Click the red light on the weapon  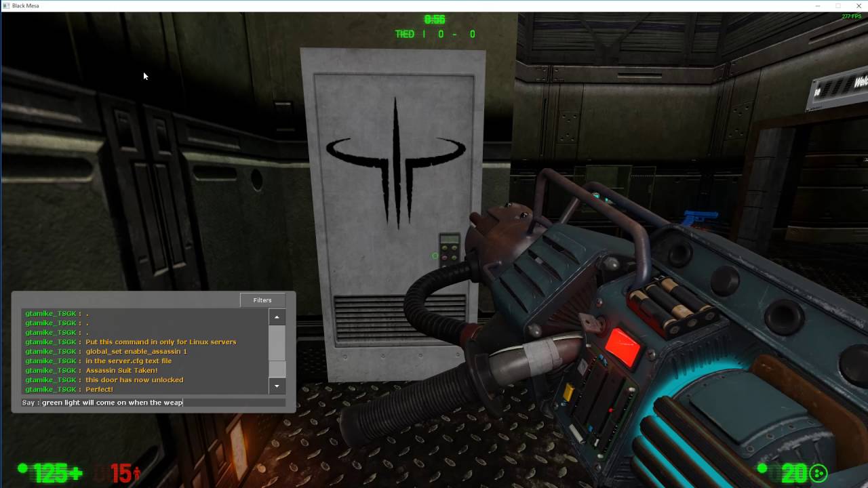623,346
